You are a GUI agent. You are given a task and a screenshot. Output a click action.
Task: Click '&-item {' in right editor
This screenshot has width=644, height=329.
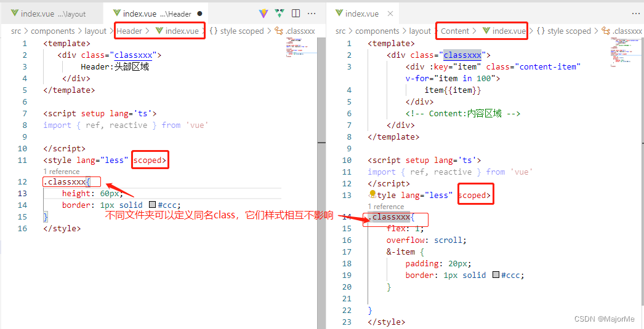point(405,252)
